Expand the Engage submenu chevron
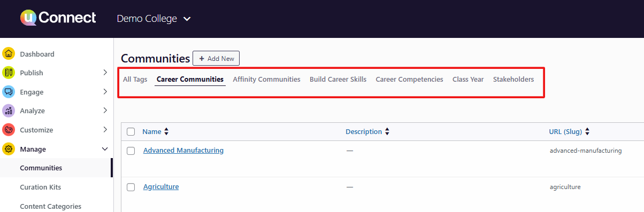This screenshot has width=644, height=212. [105, 92]
